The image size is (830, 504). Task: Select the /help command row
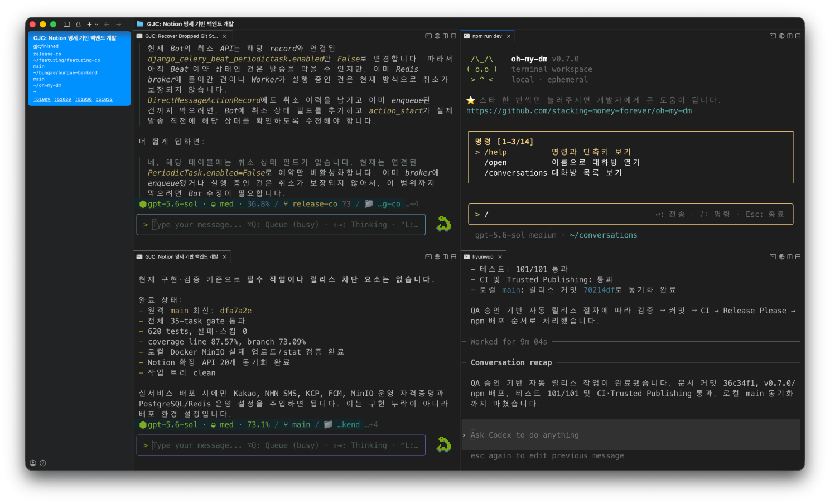tap(630, 152)
